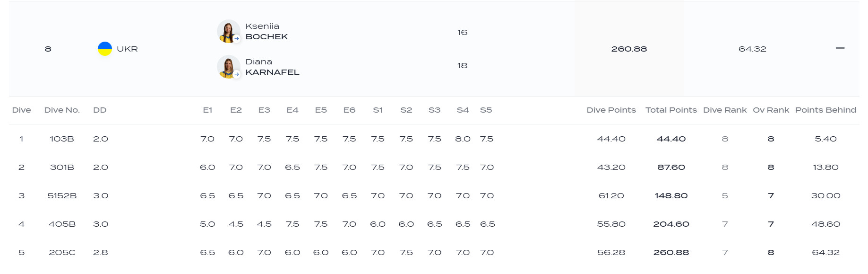Click the Ov Rank column header
Image resolution: width=868 pixels, height=274 pixels.
point(771,110)
